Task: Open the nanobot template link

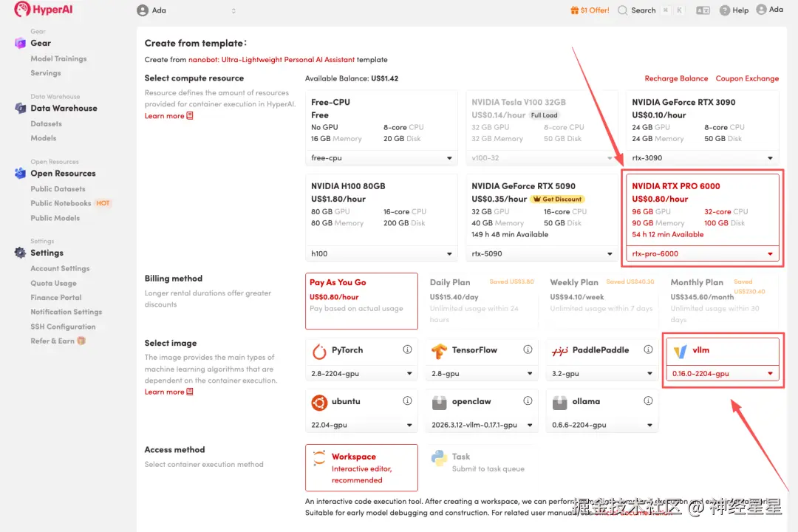Action: pyautogui.click(x=271, y=60)
